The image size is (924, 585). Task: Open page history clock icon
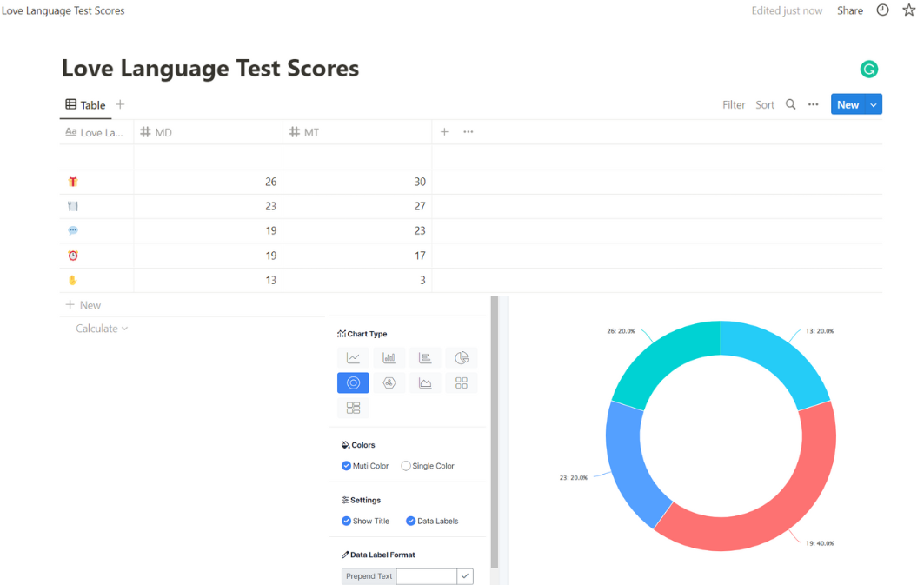pyautogui.click(x=882, y=10)
